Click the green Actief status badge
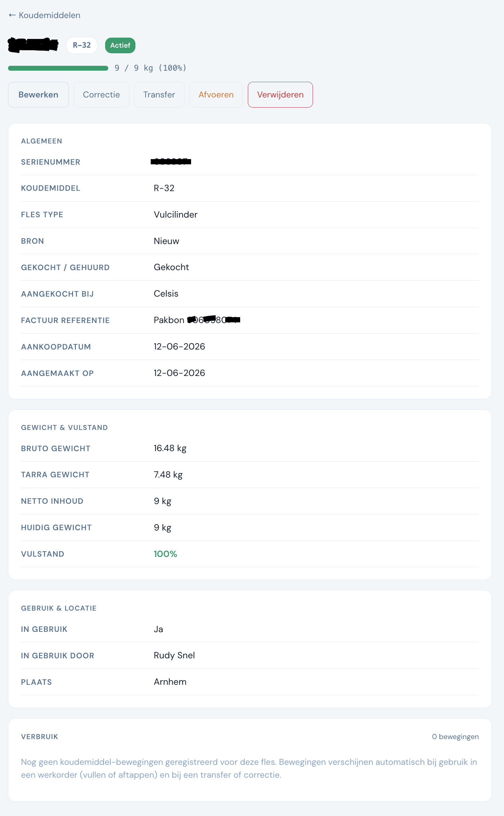The image size is (504, 816). 120,45
